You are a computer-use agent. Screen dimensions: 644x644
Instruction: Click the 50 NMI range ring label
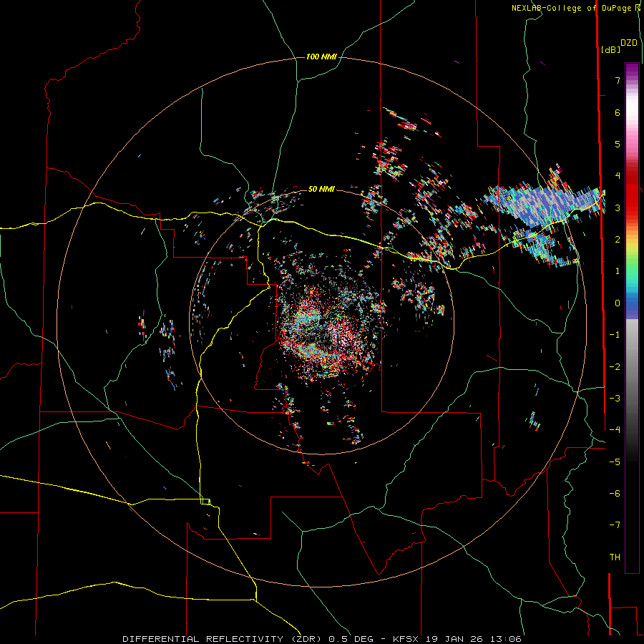point(321,189)
